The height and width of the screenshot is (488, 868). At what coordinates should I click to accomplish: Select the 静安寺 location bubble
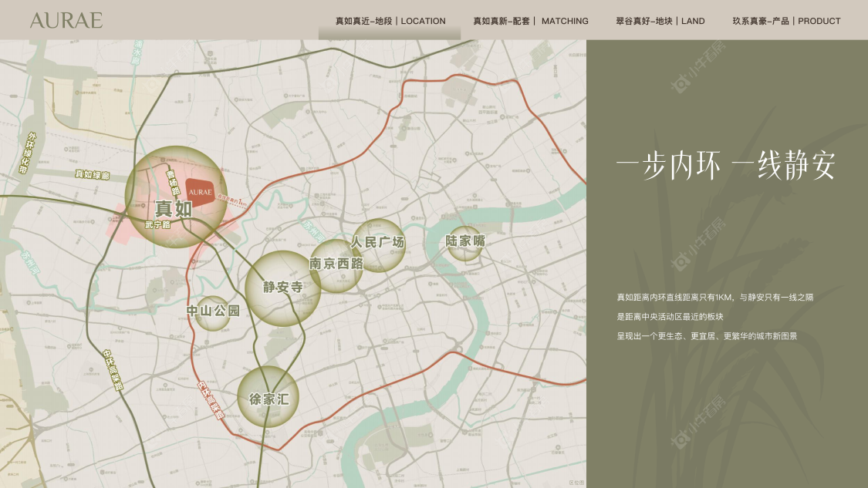(x=282, y=288)
